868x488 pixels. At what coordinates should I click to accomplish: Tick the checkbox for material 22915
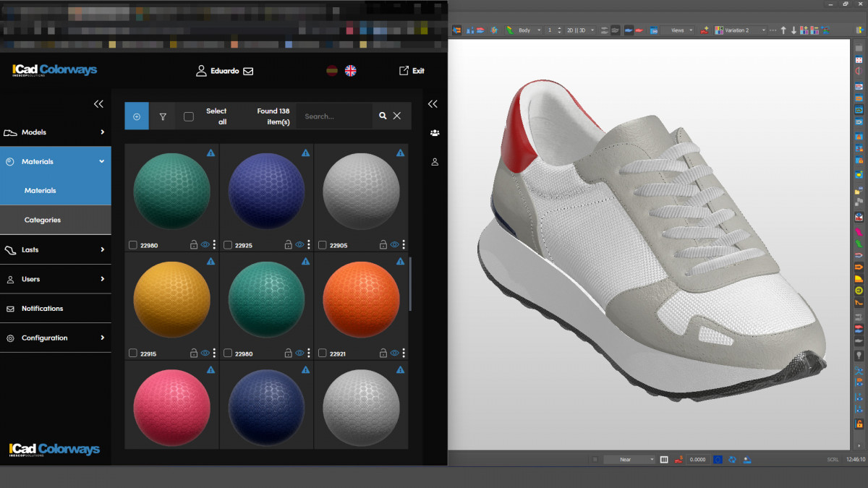133,354
